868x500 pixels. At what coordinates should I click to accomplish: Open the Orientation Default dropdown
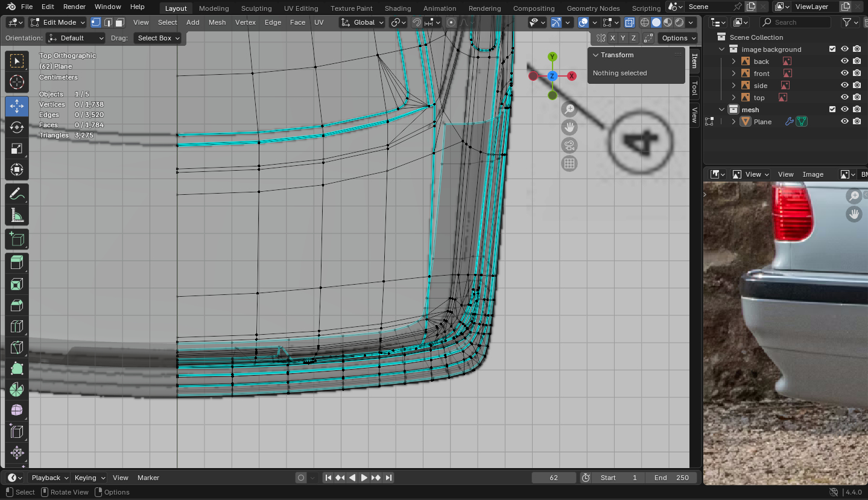tap(75, 38)
